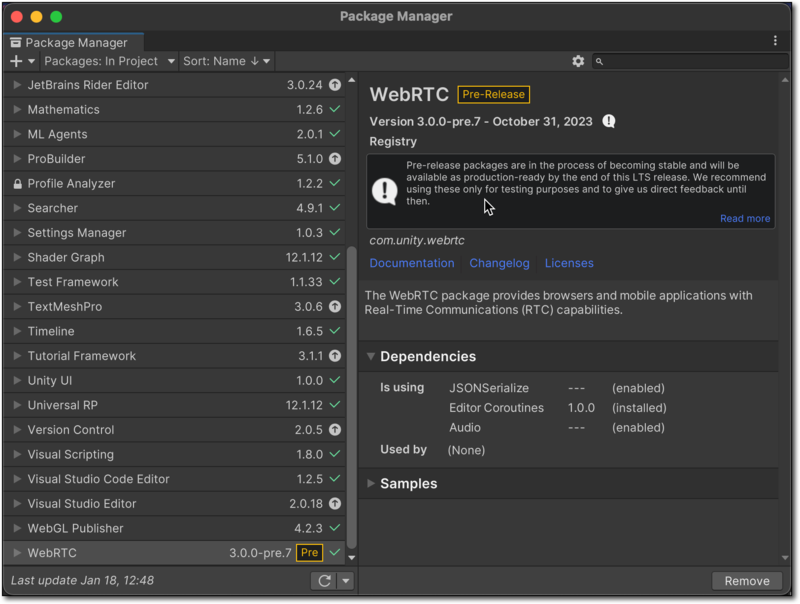800x604 pixels.
Task: Open the dropdown arrow beside the refresh button
Action: point(345,581)
